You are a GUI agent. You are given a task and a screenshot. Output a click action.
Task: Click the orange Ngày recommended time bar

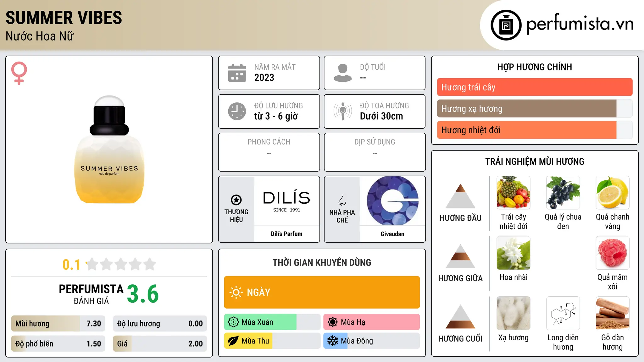tap(322, 292)
